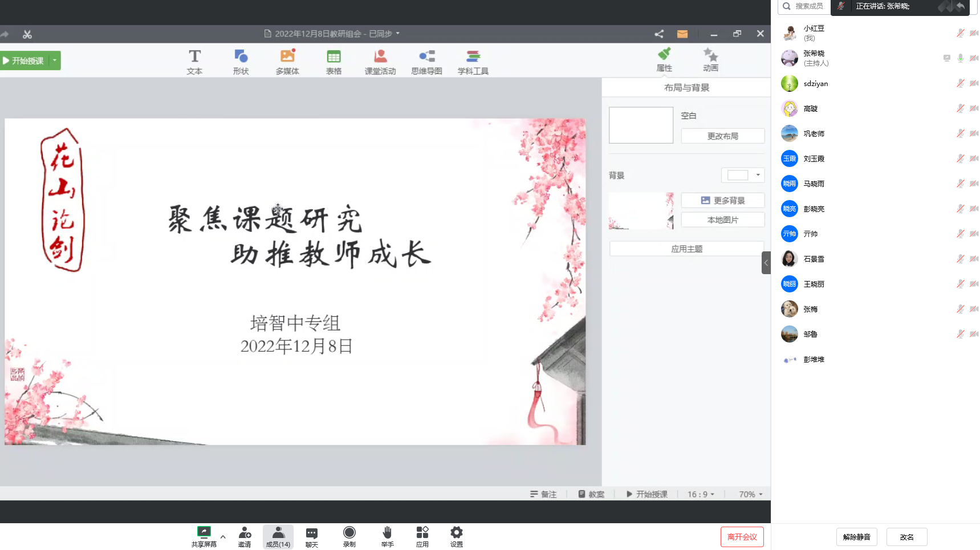Open the 思维导图 mind map tool
Viewport: 980px width, 550px height.
(426, 62)
